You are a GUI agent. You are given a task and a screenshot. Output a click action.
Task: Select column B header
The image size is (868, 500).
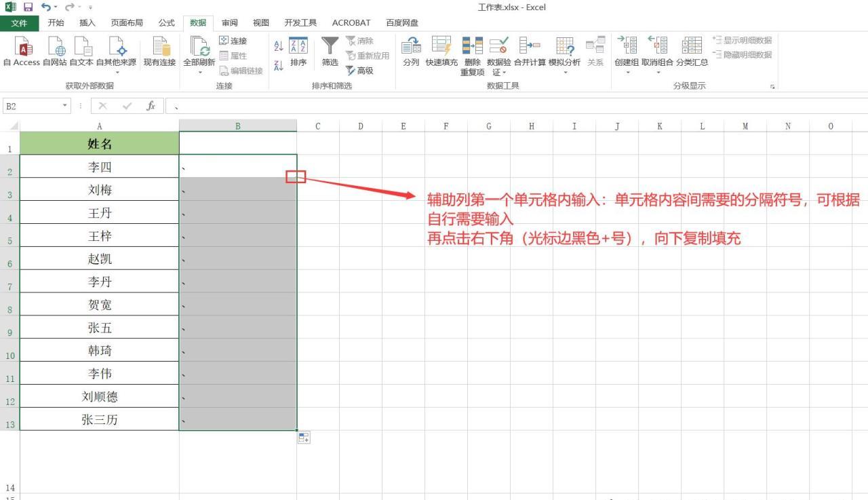238,126
